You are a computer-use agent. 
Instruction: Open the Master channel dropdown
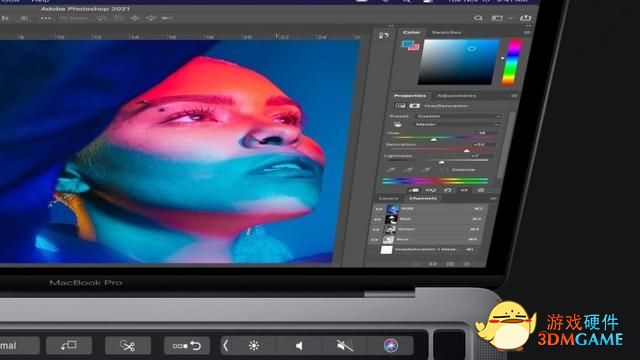pos(456,124)
